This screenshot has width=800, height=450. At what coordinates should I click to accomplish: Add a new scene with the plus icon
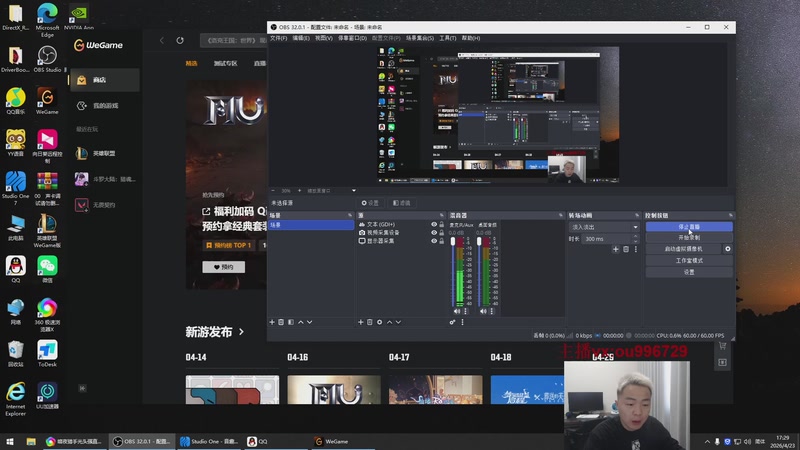click(x=272, y=322)
